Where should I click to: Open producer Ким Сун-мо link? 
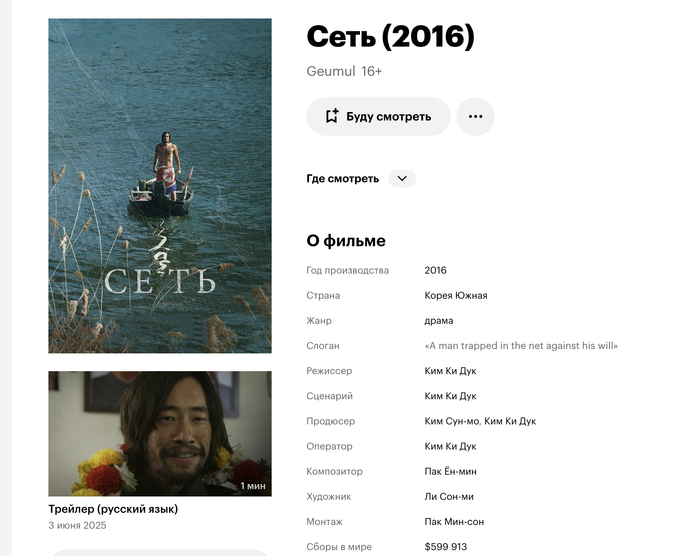coord(452,421)
